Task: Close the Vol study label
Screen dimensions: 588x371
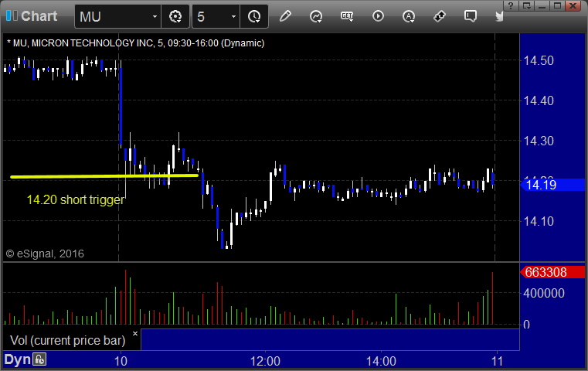Action: point(135,333)
